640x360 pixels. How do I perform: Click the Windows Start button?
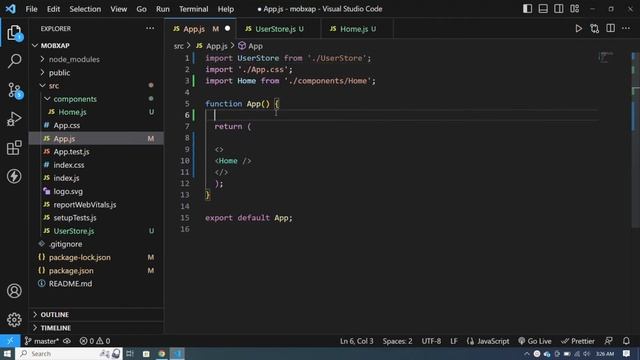point(7,353)
